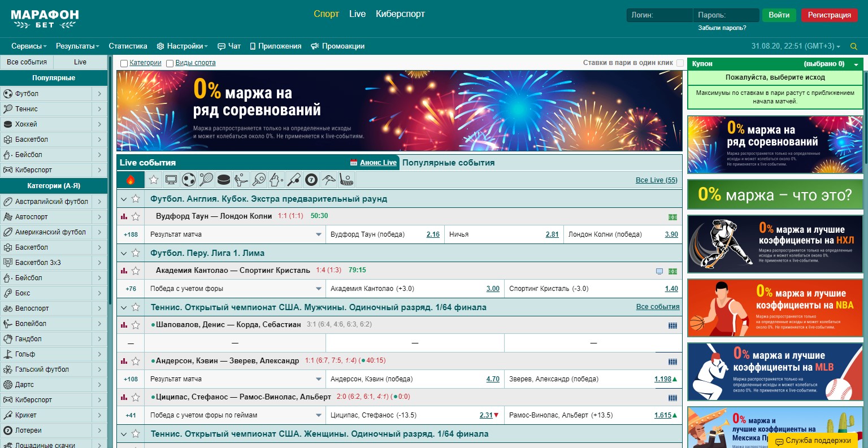Viewport: 868px width, 448px height.
Task: Enable one-click betting checkbox
Action: point(680,63)
